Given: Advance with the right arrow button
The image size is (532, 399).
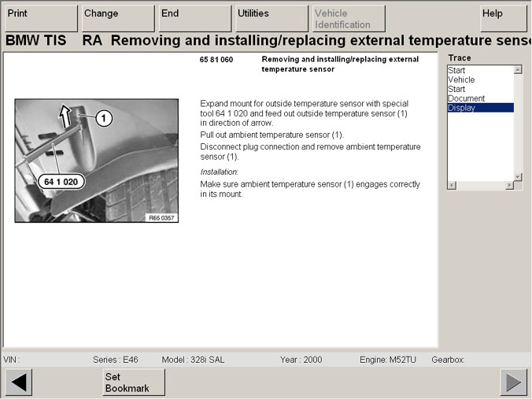Looking at the screenshot, I should click(513, 382).
